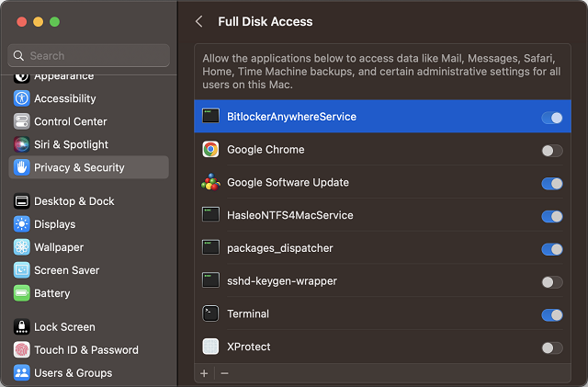Select the HasleoNTFS4MacService row label
The height and width of the screenshot is (387, 588).
coord(290,215)
